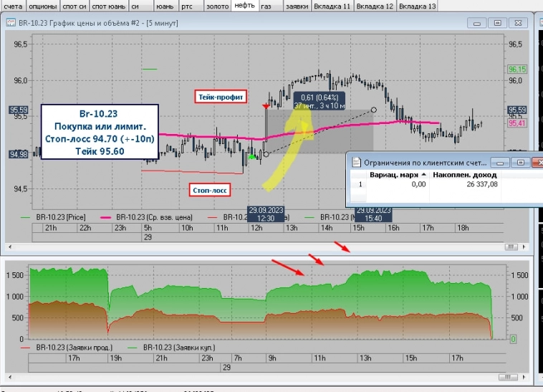Click the 29.09.2023 15:40 time marker

(373, 214)
